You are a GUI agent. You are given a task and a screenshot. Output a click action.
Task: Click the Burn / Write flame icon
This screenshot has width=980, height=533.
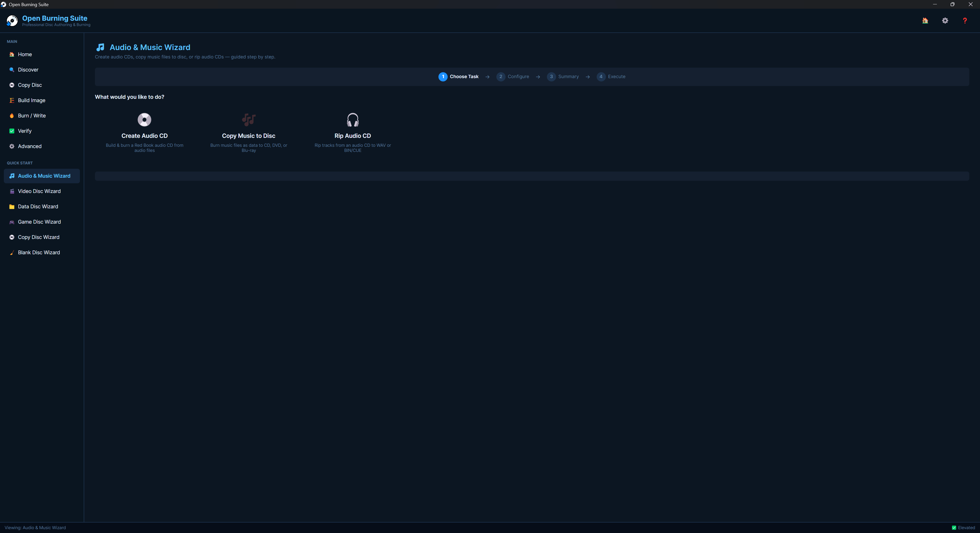[x=12, y=116]
